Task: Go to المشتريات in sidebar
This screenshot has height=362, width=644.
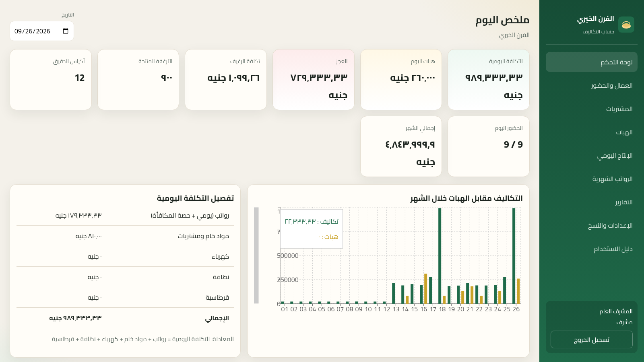Action: (x=592, y=109)
